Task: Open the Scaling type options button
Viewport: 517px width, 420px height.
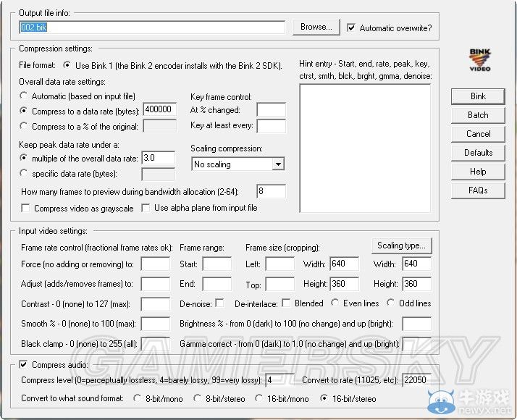Action: point(401,245)
